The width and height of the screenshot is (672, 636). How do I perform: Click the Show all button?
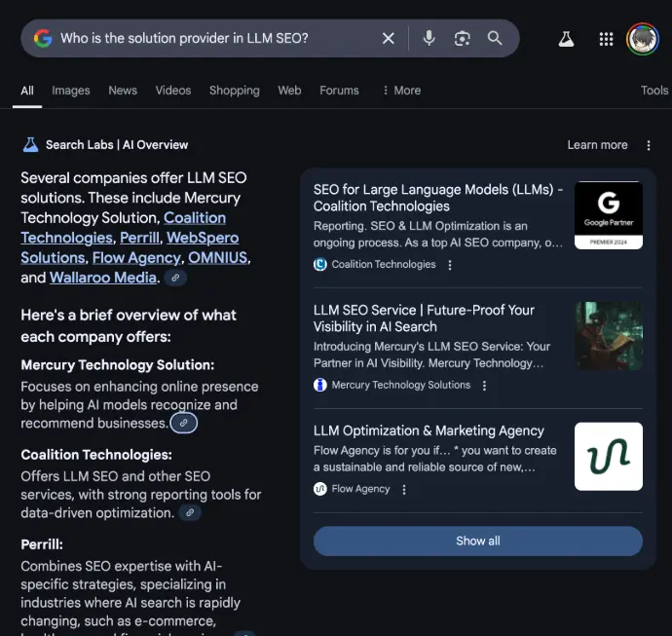(x=478, y=541)
